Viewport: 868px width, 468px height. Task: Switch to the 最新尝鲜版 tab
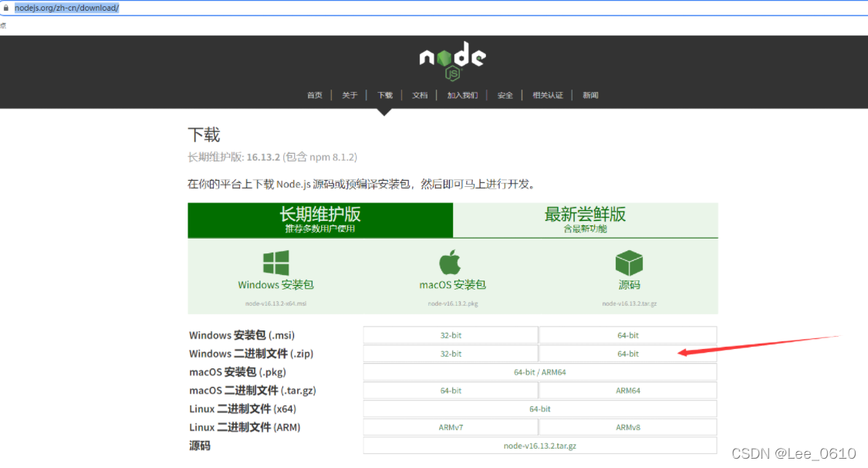(x=586, y=220)
